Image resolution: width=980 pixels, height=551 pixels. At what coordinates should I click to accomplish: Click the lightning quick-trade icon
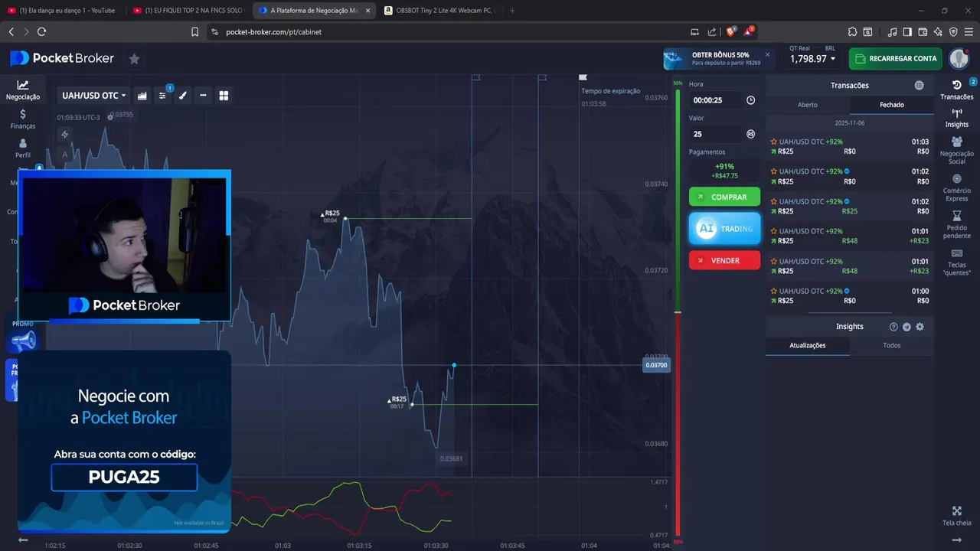[64, 135]
